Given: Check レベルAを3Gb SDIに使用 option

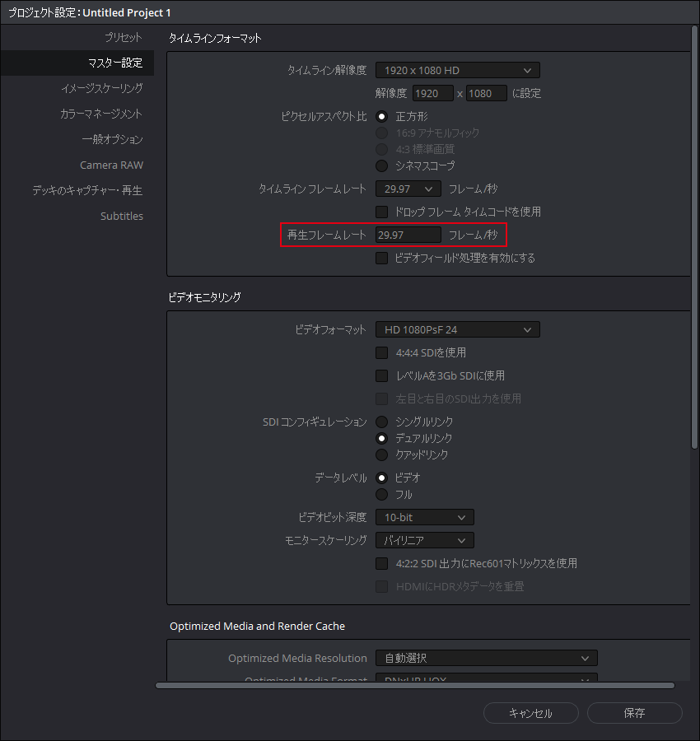Looking at the screenshot, I should (381, 375).
